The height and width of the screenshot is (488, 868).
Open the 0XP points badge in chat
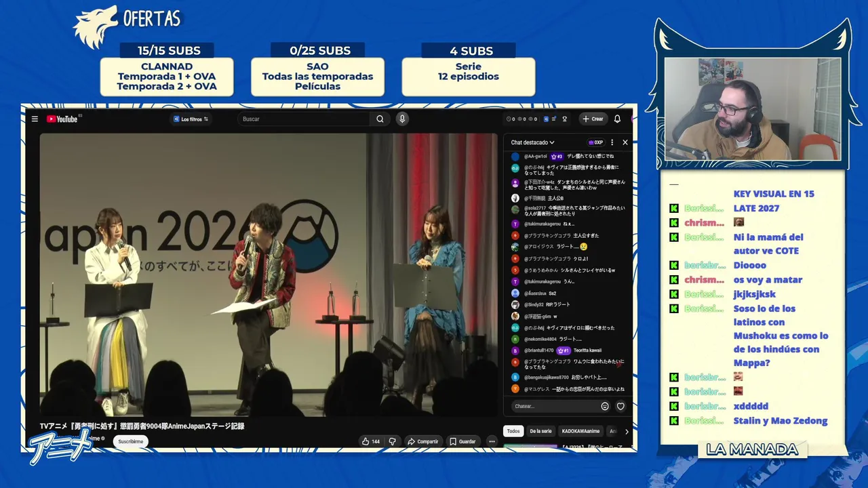596,142
